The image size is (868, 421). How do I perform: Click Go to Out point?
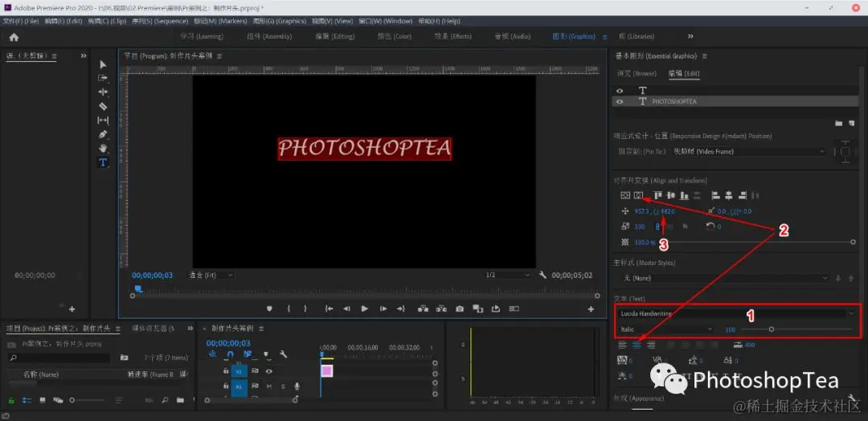click(x=401, y=309)
